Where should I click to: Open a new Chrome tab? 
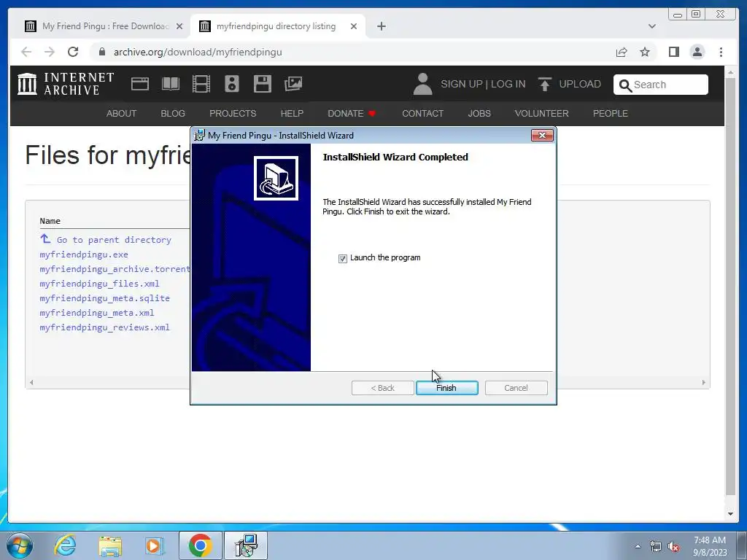click(x=381, y=26)
